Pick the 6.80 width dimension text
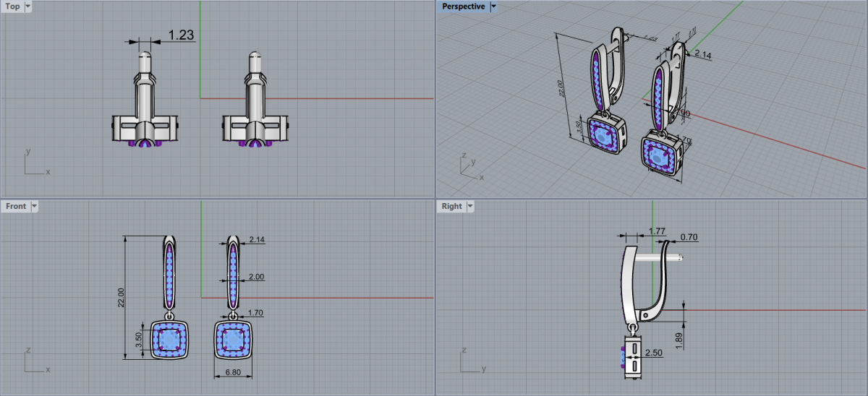Viewport: 868px width, 396px height. click(232, 373)
